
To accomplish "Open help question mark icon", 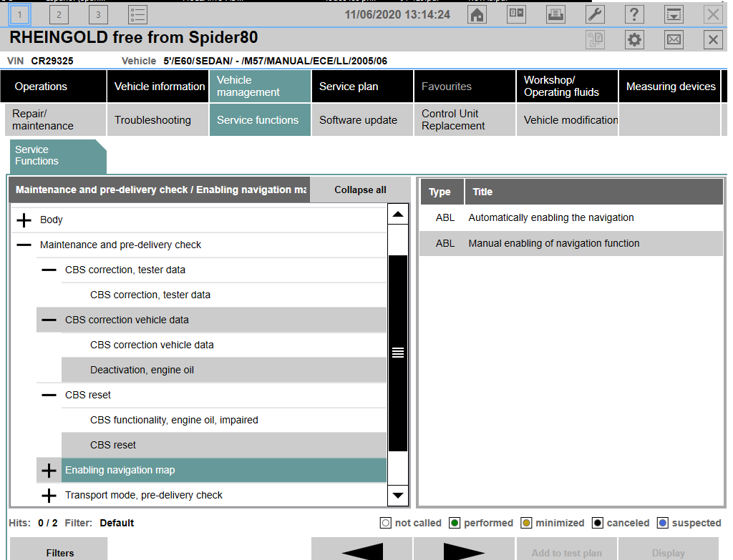I will pos(634,14).
